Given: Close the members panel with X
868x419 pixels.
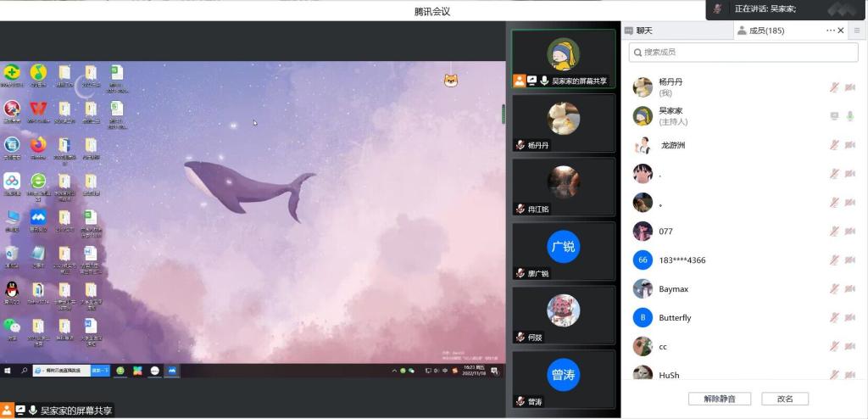Looking at the screenshot, I should pyautogui.click(x=841, y=31).
